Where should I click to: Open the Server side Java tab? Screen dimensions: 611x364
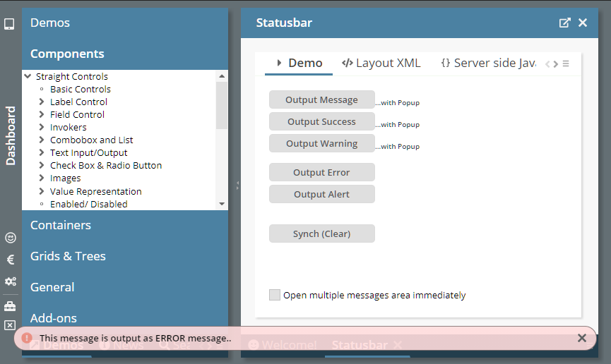[x=488, y=63]
